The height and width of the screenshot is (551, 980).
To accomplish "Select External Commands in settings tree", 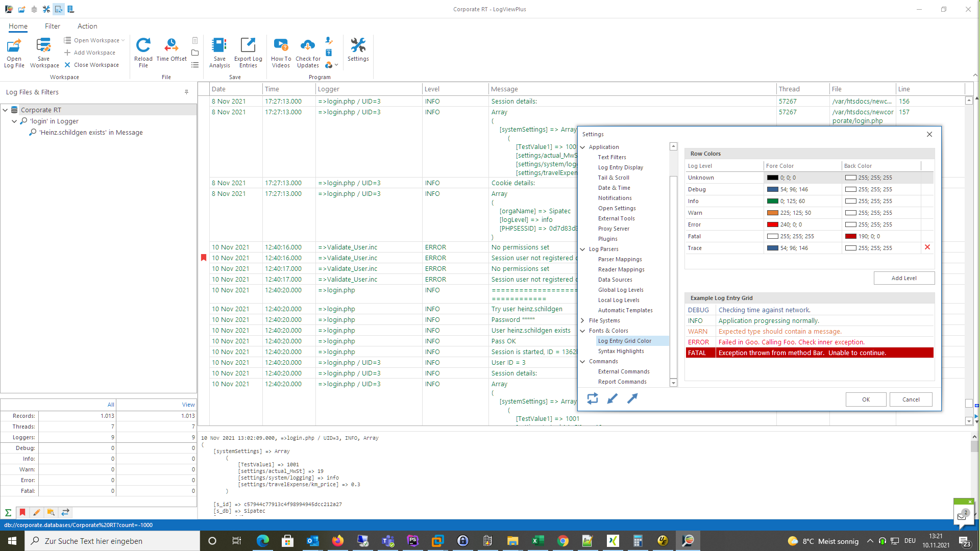I will (624, 371).
